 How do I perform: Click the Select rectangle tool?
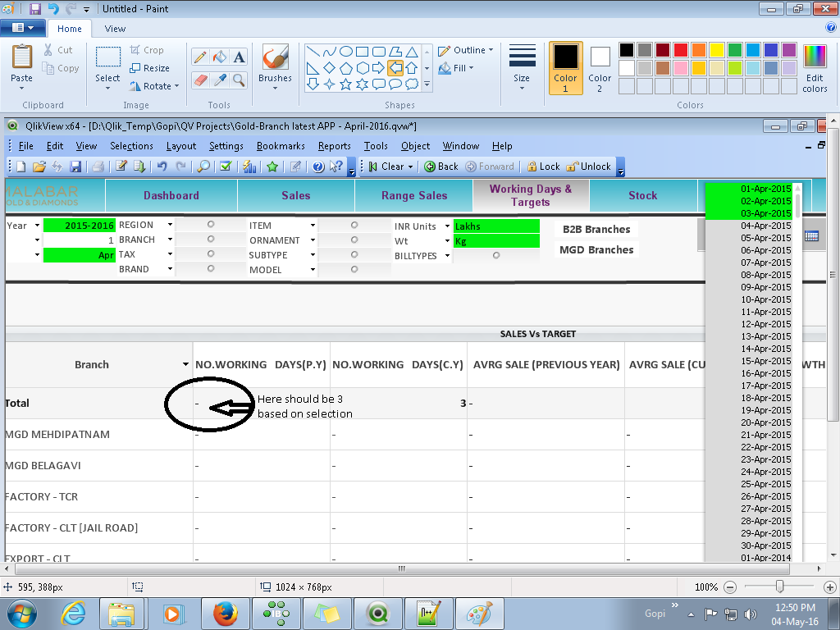pyautogui.click(x=107, y=57)
